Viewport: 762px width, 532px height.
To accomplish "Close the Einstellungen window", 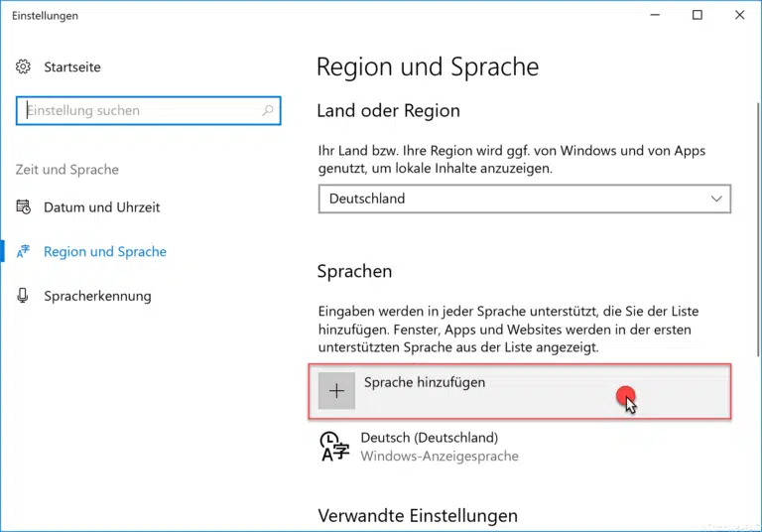I will [740, 15].
